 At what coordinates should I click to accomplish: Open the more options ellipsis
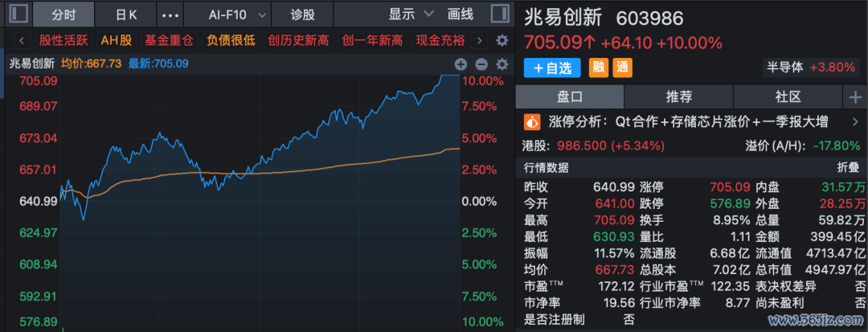[170, 15]
